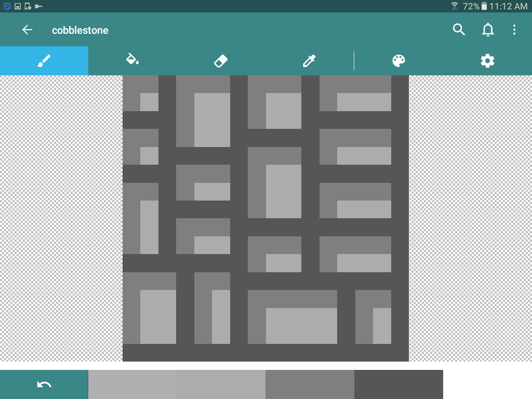The width and height of the screenshot is (532, 399).
Task: Tap the blue S app icon in status bar
Action: coord(7,6)
